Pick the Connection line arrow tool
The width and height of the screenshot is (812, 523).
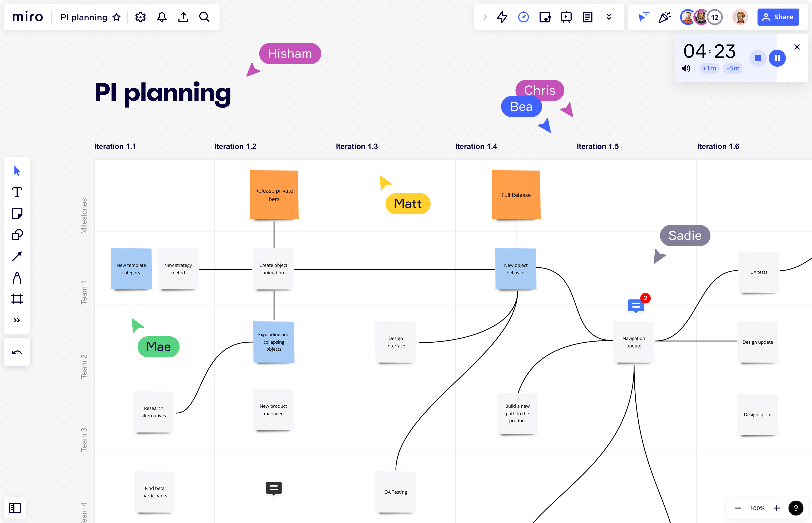coord(17,256)
